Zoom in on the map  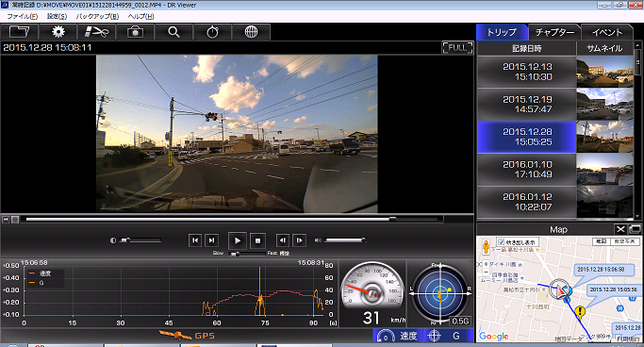[x=486, y=263]
